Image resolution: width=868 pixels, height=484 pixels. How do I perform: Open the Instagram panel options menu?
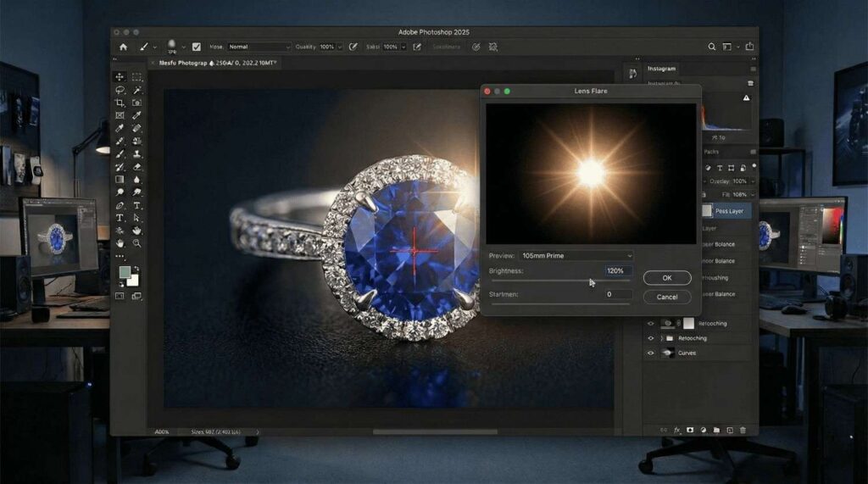pyautogui.click(x=753, y=70)
